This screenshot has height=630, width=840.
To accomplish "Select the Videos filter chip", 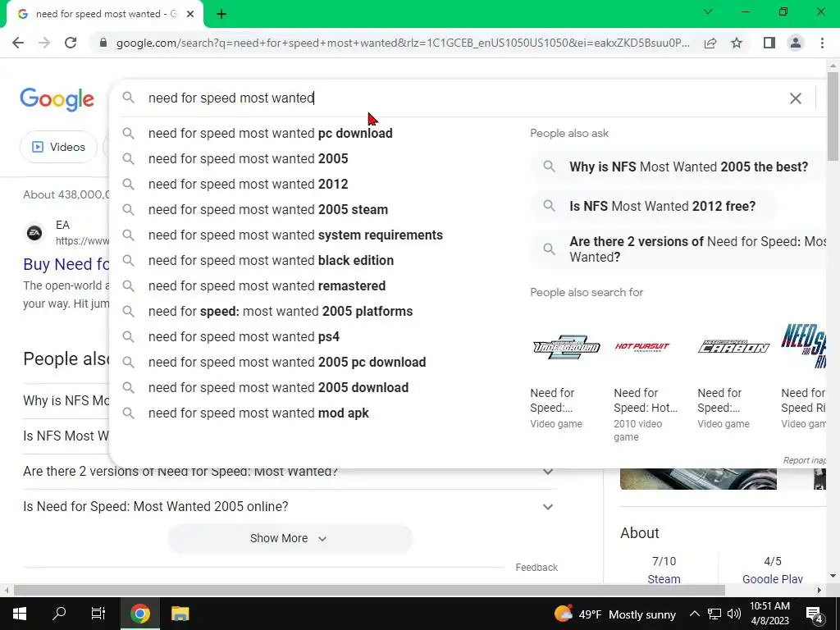I will [x=58, y=147].
